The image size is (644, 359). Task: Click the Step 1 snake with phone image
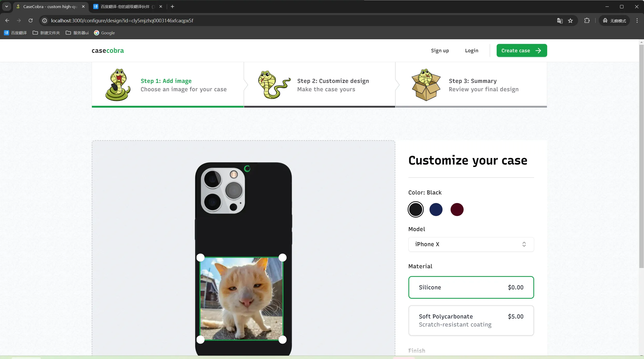118,84
